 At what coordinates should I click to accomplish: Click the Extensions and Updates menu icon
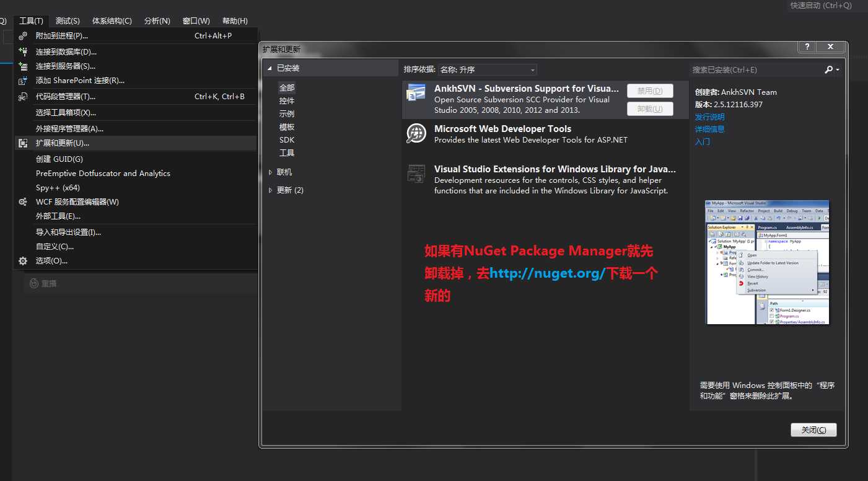(23, 143)
